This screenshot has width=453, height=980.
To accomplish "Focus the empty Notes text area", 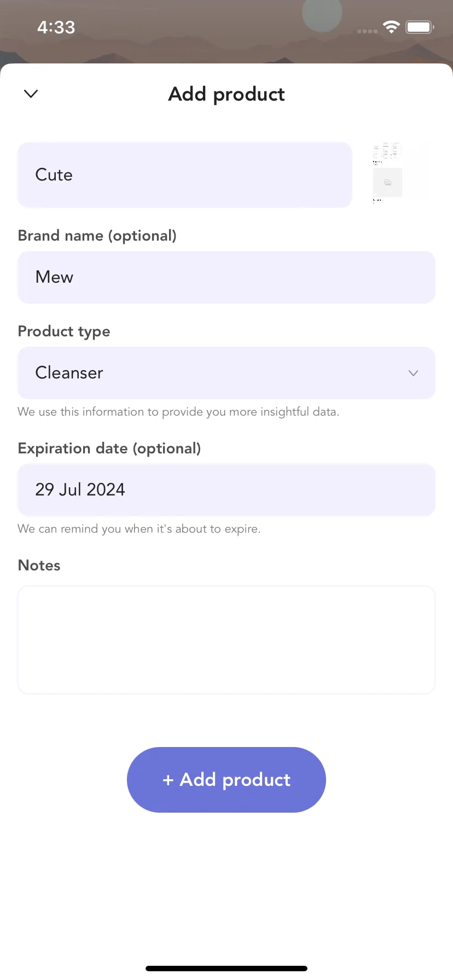I will [x=226, y=640].
